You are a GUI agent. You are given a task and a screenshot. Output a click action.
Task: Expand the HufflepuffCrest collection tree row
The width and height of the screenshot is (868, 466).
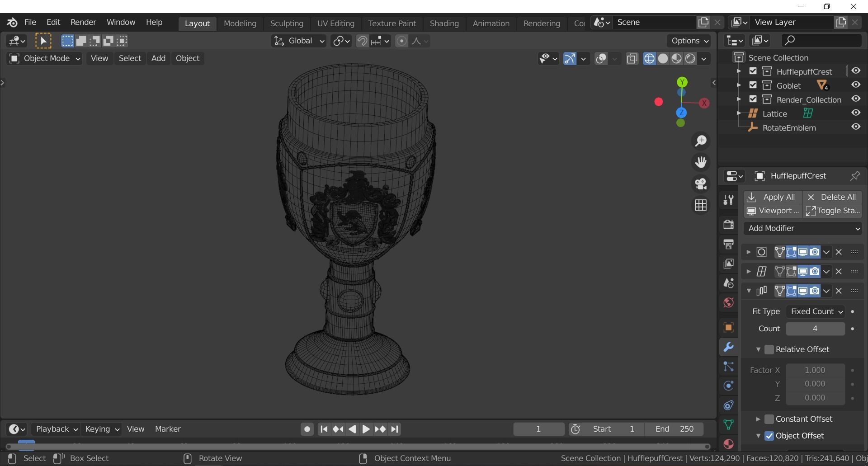(739, 71)
